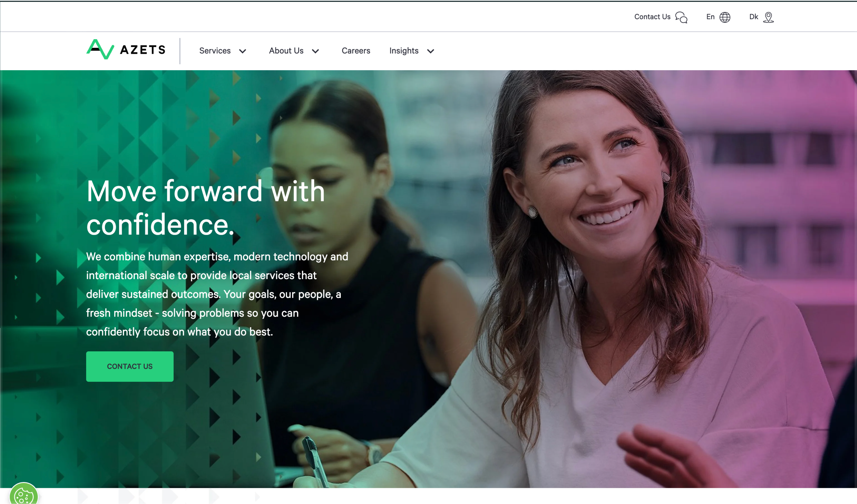The height and width of the screenshot is (504, 857).
Task: Click the location pin icon
Action: [x=768, y=17]
